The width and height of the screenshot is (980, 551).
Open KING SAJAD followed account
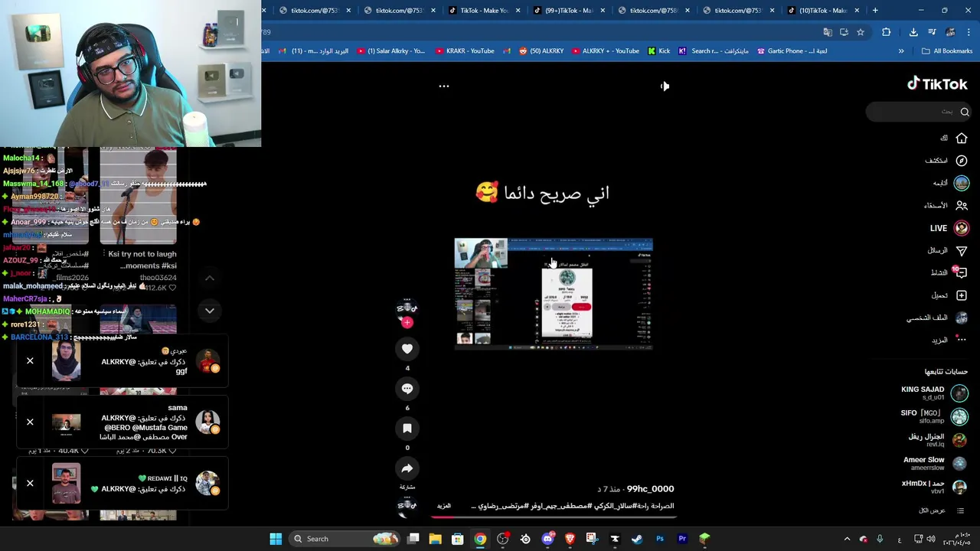(933, 393)
